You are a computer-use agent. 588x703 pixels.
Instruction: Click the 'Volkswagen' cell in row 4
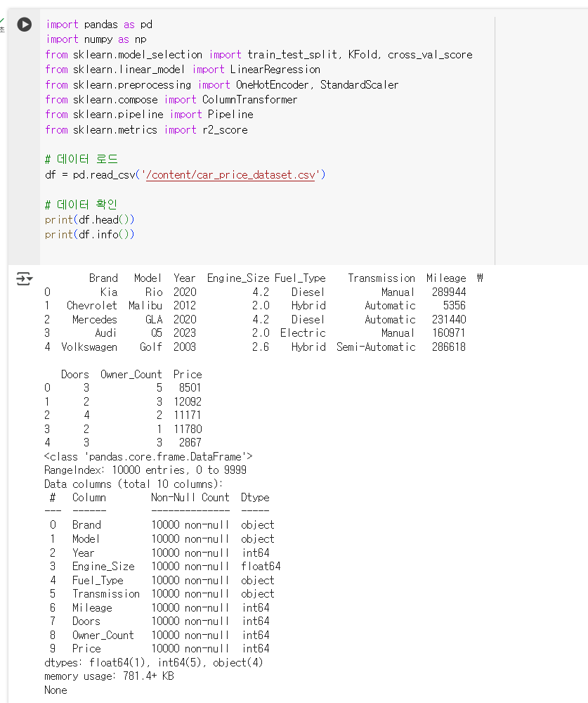coord(89,347)
